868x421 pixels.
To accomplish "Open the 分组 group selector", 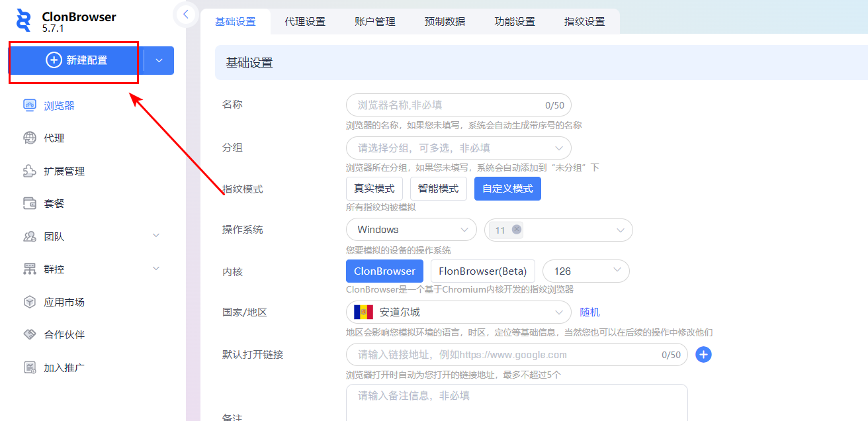I will (x=458, y=148).
